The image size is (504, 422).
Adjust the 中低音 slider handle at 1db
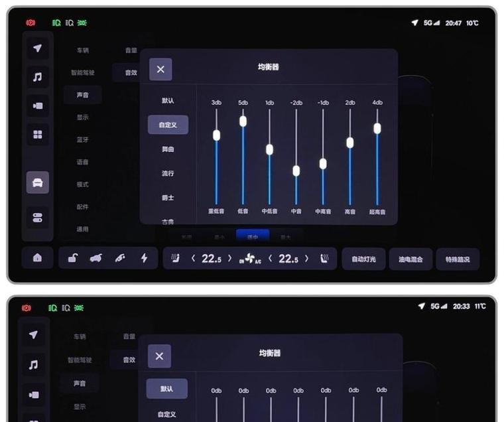(x=270, y=149)
